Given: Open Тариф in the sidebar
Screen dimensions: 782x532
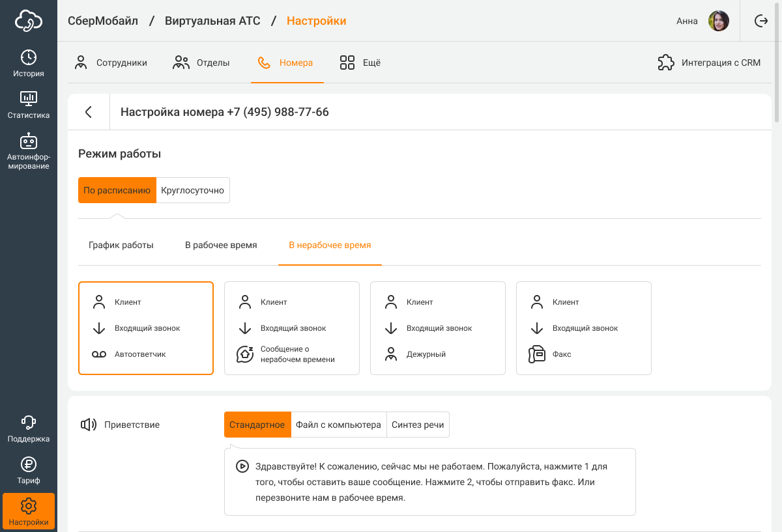Looking at the screenshot, I should click(x=29, y=471).
